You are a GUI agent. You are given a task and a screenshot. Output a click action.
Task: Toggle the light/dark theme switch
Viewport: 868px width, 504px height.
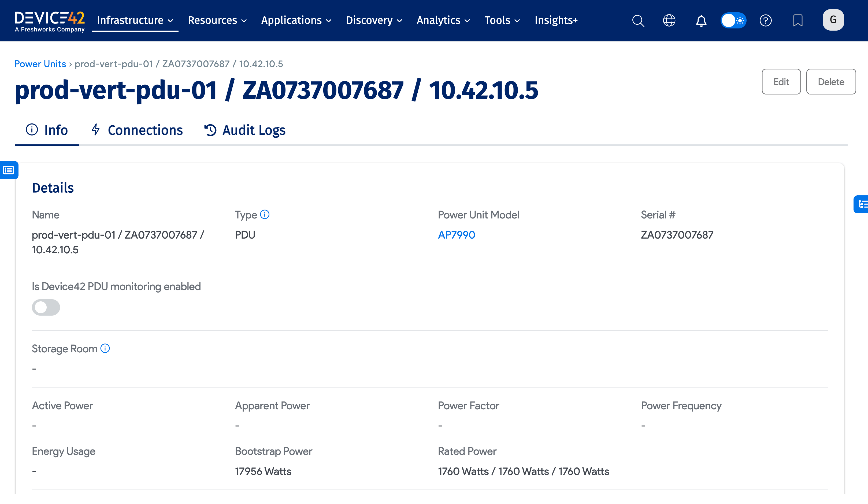733,21
